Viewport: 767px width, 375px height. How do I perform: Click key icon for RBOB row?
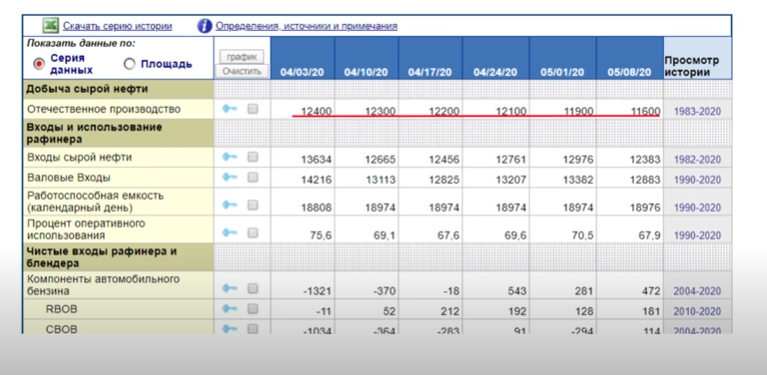click(x=229, y=309)
